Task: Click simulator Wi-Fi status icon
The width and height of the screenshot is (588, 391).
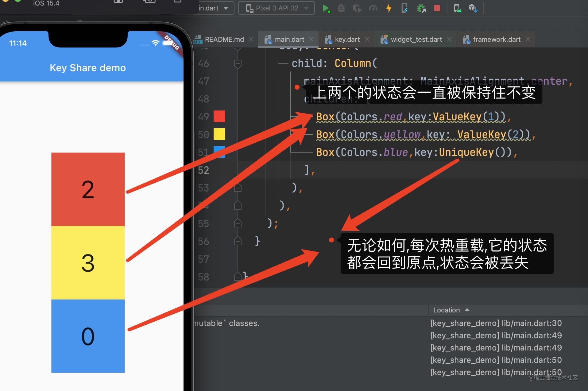Action: [155, 43]
